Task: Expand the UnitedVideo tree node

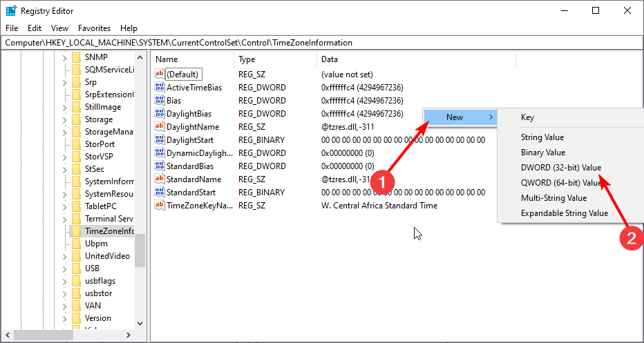Action: pos(64,256)
